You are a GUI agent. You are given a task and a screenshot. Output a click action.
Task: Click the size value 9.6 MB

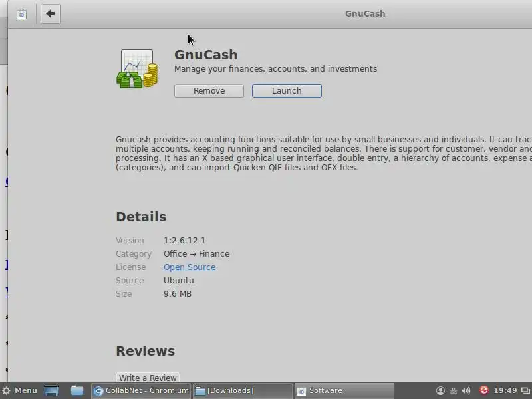178,293
